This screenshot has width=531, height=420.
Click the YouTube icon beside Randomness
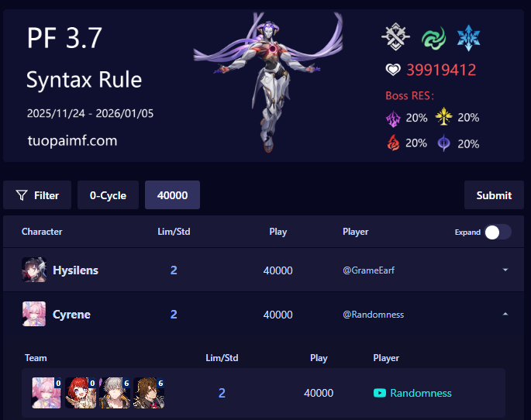(x=380, y=393)
